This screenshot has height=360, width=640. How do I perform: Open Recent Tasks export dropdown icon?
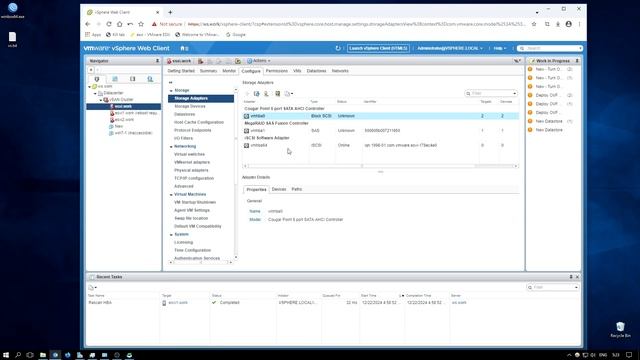point(93,288)
